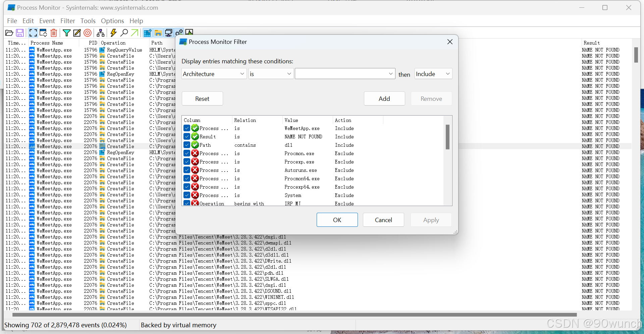Open the Help menu
The height and width of the screenshot is (334, 644).
click(136, 21)
